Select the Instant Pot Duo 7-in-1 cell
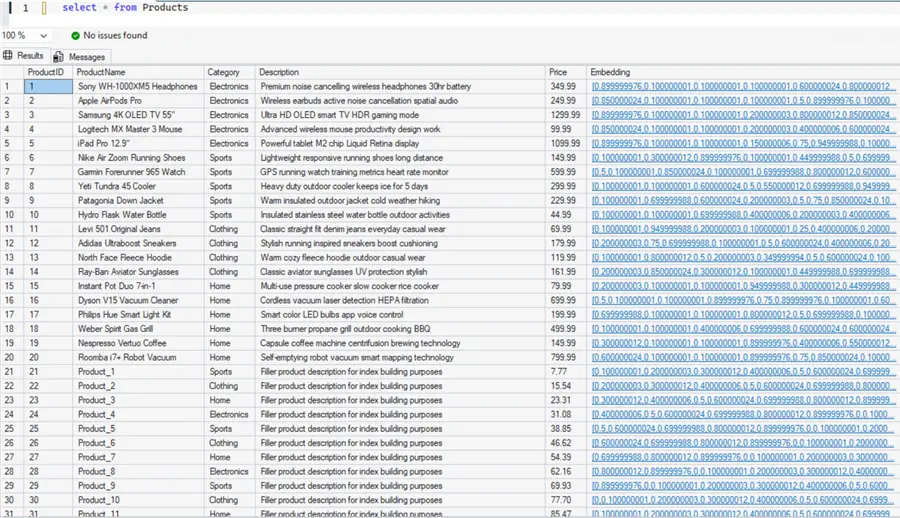Viewport: 900px width, 518px height. (x=138, y=286)
